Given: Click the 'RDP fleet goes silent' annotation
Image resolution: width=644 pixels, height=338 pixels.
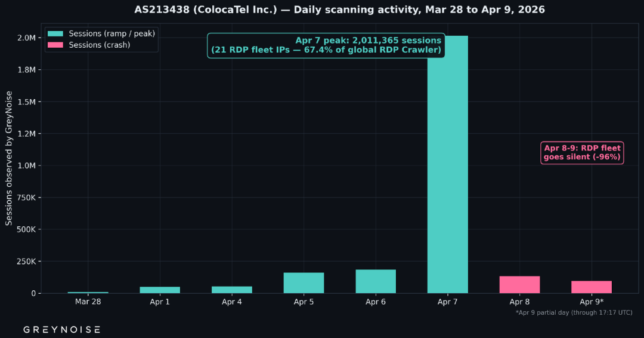Looking at the screenshot, I should 582,153.
